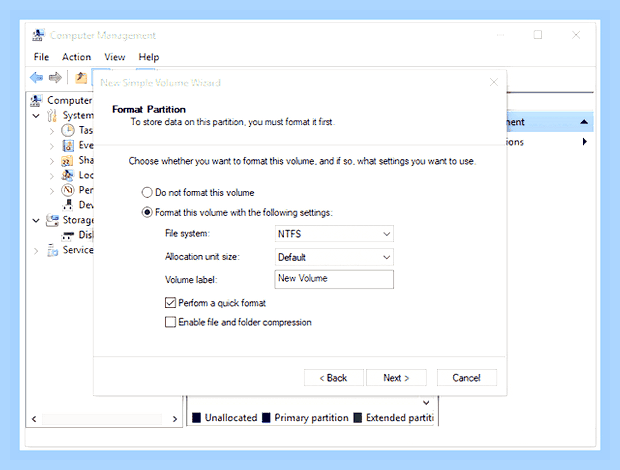
Task: Enable file and folder compression checkbox
Action: click(170, 322)
